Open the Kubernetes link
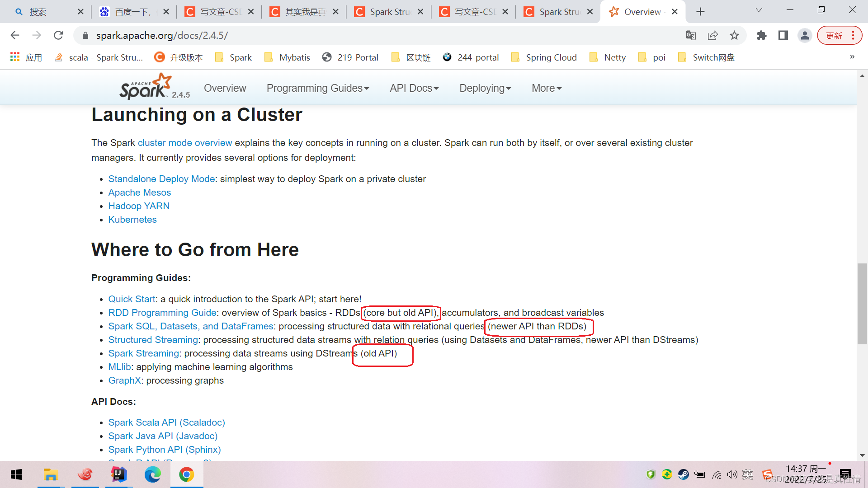 pyautogui.click(x=132, y=220)
